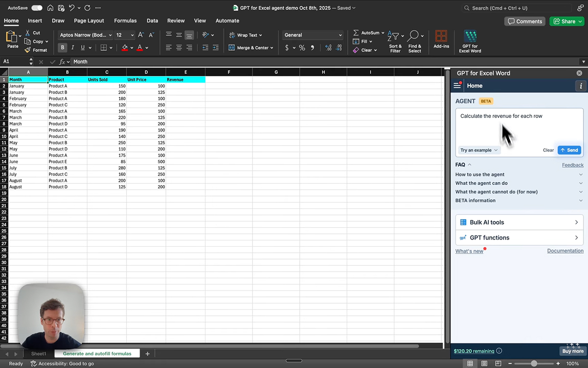Toggle bold formatting

pos(62,48)
